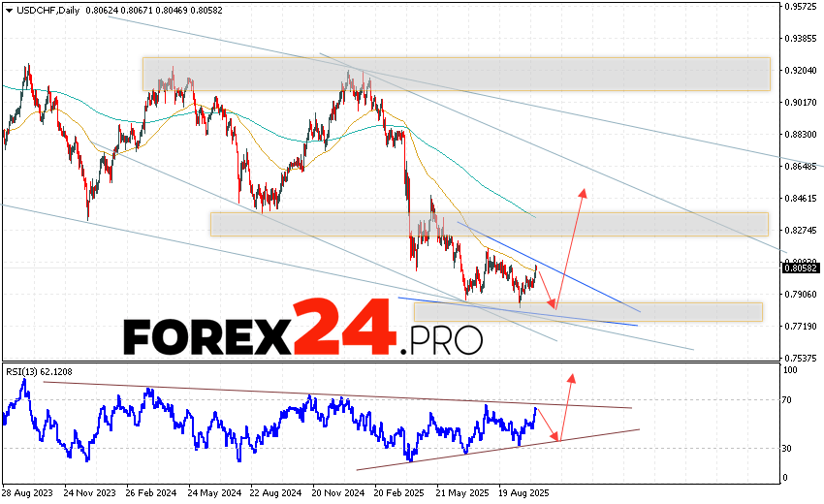824x504 pixels.
Task: Select the upward red arrow in RSI panel
Action: tap(566, 403)
